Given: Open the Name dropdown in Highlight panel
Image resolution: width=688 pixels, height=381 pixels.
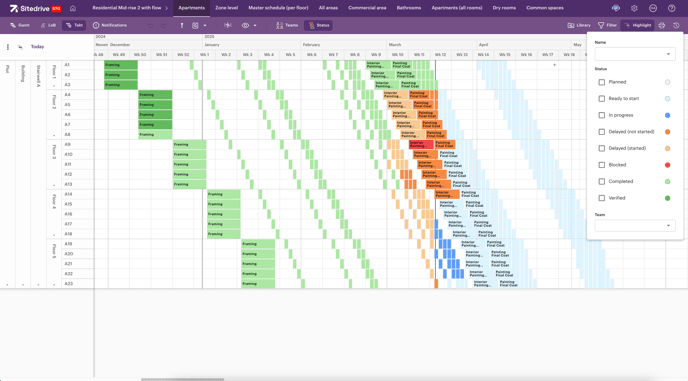Looking at the screenshot, I should click(634, 54).
